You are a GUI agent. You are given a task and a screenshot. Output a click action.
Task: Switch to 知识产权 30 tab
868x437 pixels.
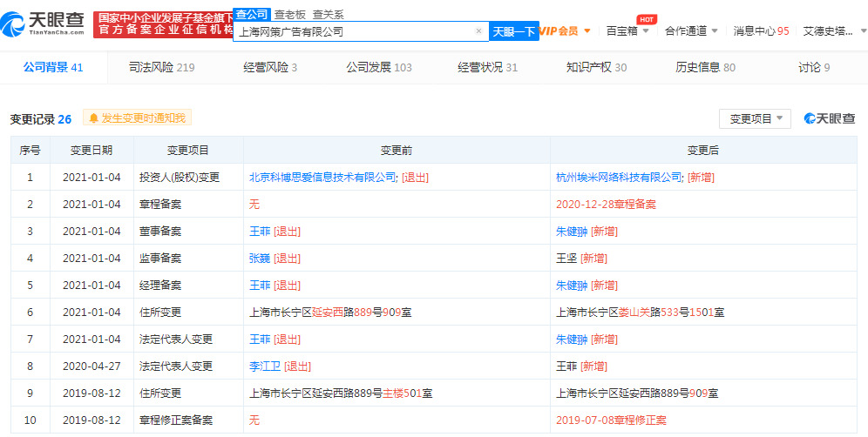coord(596,68)
